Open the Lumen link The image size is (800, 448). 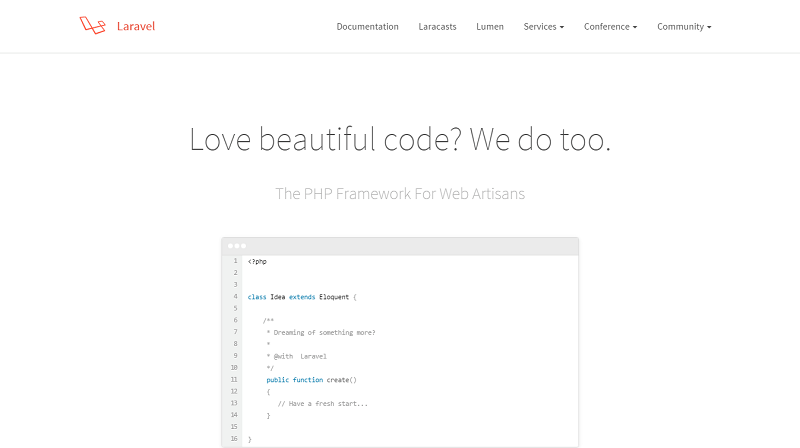pos(490,27)
